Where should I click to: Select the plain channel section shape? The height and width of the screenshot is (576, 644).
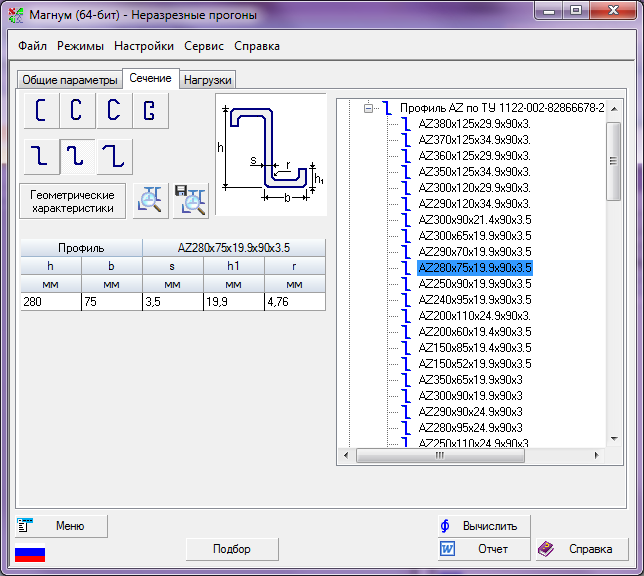tap(38, 111)
